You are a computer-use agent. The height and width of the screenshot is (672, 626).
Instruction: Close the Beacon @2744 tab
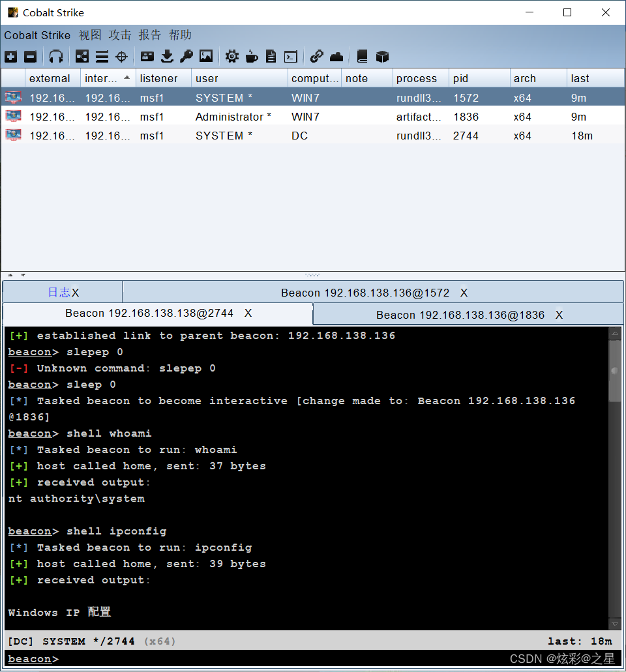[248, 314]
